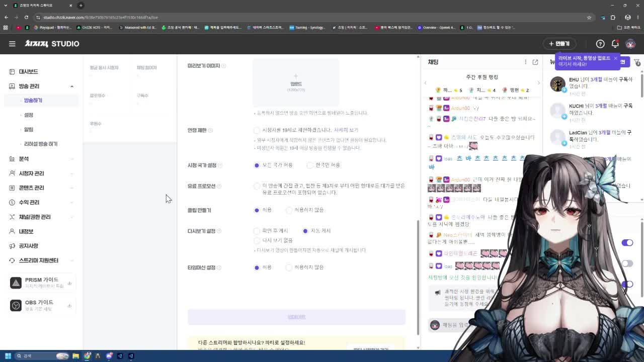
Task: Click the 업데이트 button below settings
Action: click(x=296, y=317)
